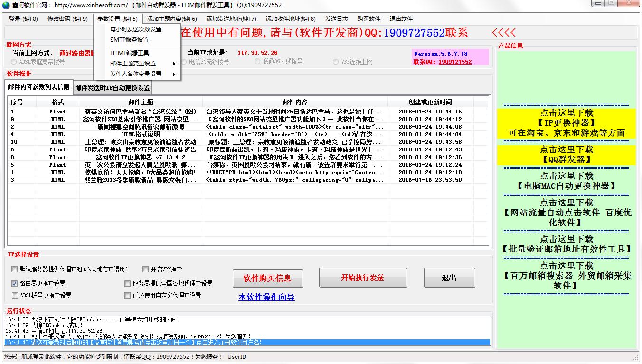Viewport: 642px width, 364px height.
Task: Click the contact QQ 1909727552 link
Action: click(454, 62)
